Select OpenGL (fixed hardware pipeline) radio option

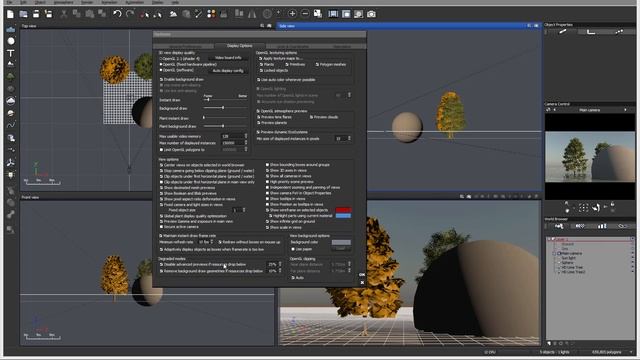[161, 64]
